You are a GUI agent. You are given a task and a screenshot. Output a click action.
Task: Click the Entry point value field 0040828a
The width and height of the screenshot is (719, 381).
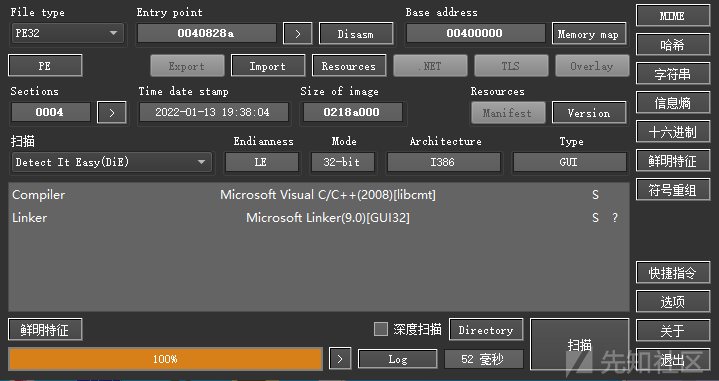[x=206, y=33]
